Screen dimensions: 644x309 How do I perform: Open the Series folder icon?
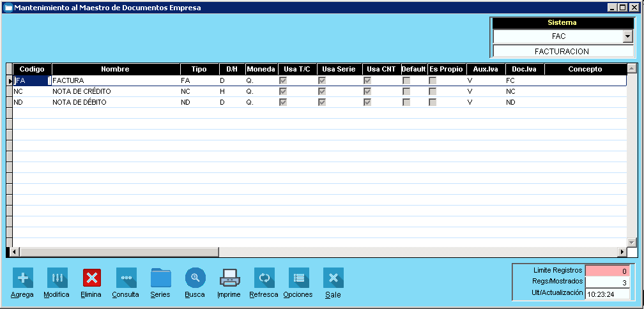[160, 278]
